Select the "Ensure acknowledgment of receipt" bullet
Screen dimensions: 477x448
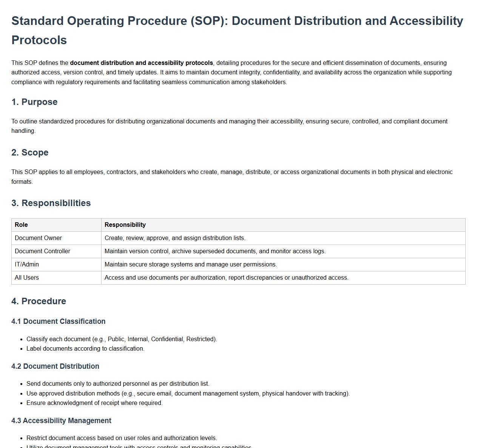point(94,403)
